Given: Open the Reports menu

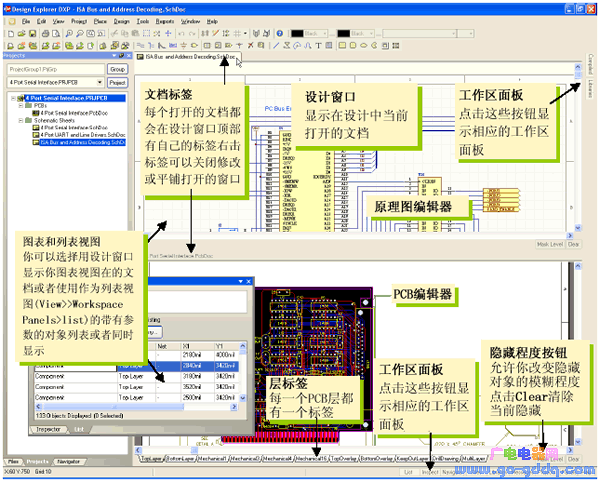Looking at the screenshot, I should coord(170,20).
